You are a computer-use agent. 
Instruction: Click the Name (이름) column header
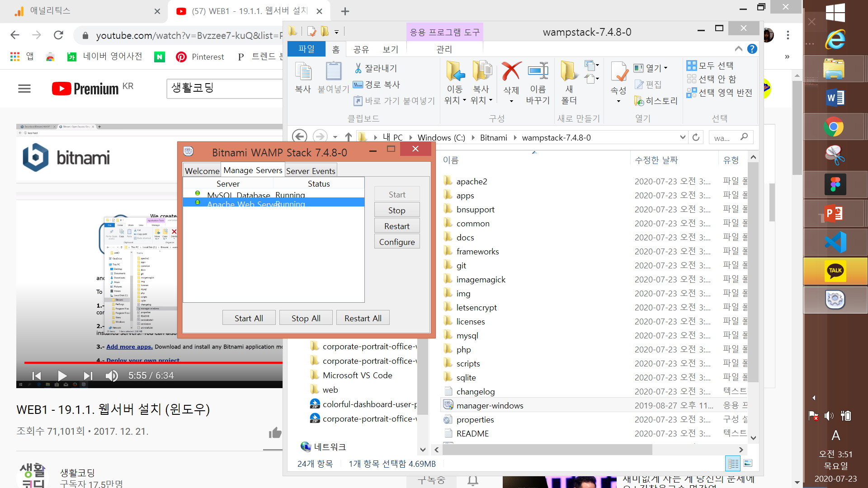coord(535,160)
